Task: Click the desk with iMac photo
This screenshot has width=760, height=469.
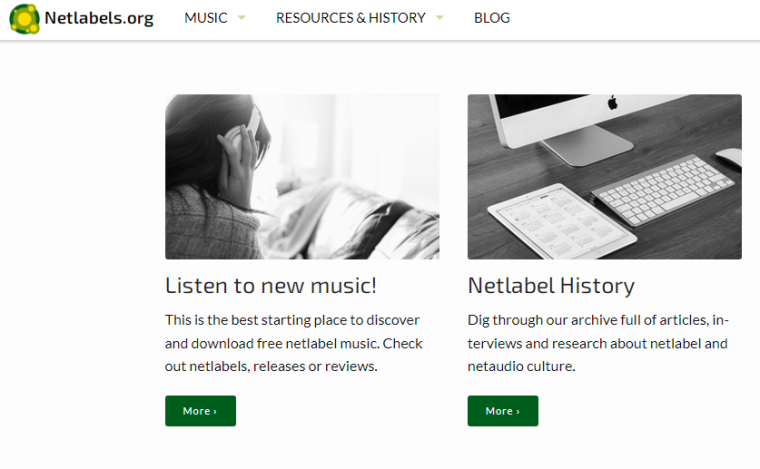Action: pyautogui.click(x=604, y=177)
